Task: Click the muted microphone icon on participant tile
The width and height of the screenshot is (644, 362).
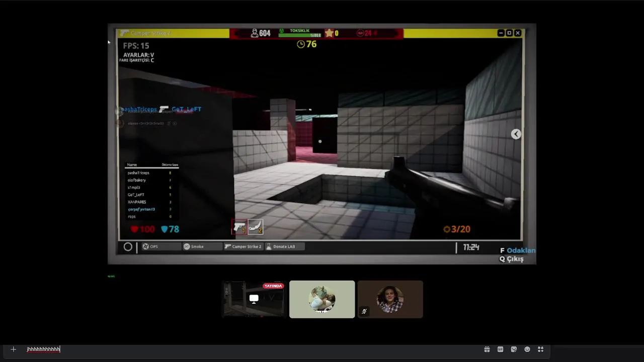Action: point(364,311)
